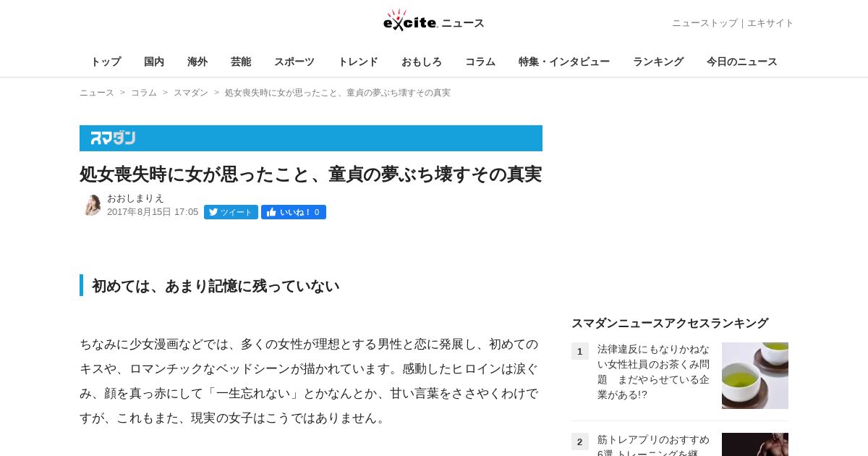This screenshot has height=456, width=868.
Task: Go to the コラム section in navigation bar
Action: point(480,62)
